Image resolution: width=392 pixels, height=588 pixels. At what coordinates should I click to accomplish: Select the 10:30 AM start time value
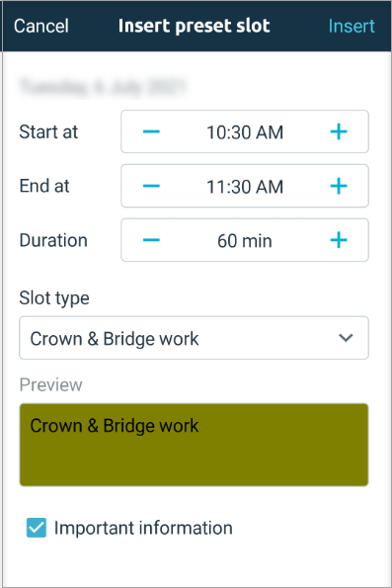point(245,132)
